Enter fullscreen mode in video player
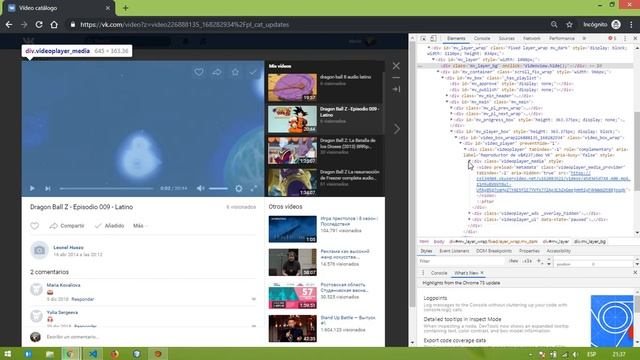 pyautogui.click(x=253, y=188)
